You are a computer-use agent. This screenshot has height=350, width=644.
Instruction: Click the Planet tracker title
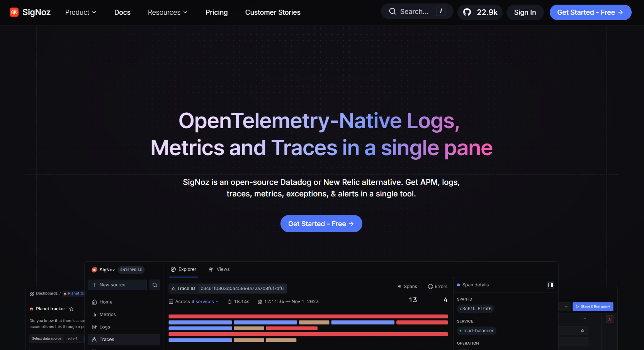tap(51, 309)
